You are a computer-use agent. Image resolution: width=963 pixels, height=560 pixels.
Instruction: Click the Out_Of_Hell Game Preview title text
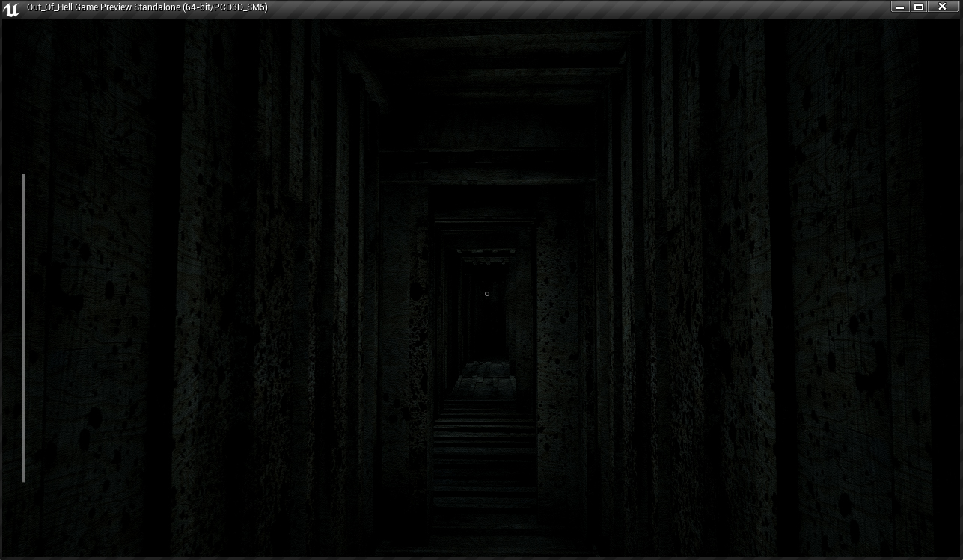[x=147, y=7]
